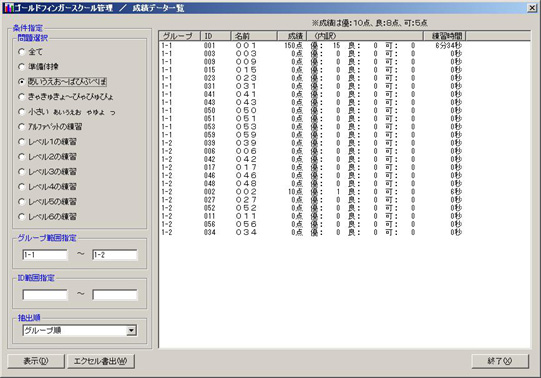This screenshot has width=541, height=378.
Task: Click the ID range start field
Action: (45, 295)
